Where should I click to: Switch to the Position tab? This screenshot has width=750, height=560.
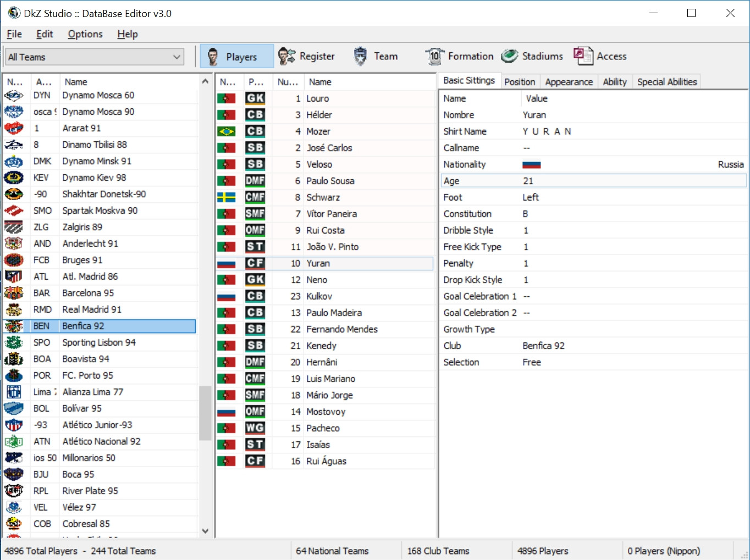point(520,82)
